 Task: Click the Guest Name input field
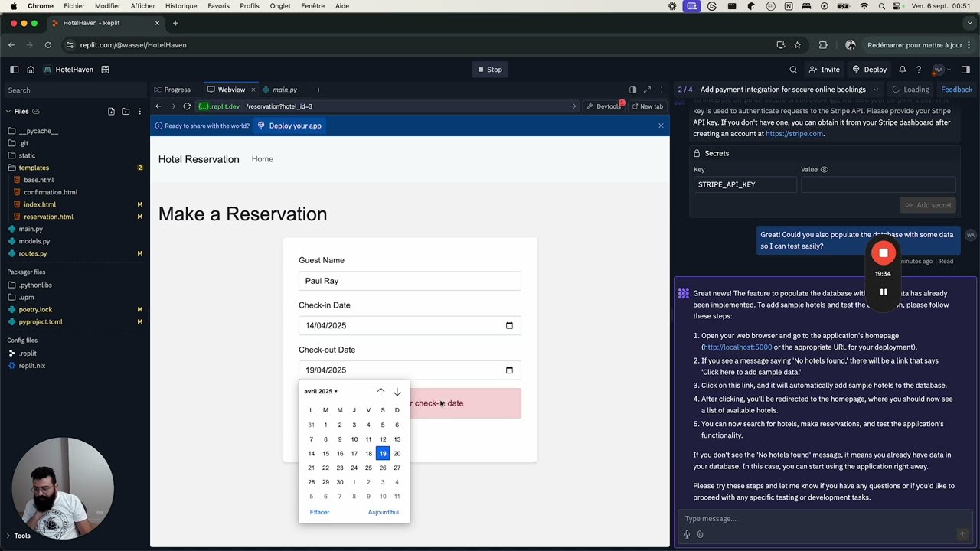tap(410, 281)
